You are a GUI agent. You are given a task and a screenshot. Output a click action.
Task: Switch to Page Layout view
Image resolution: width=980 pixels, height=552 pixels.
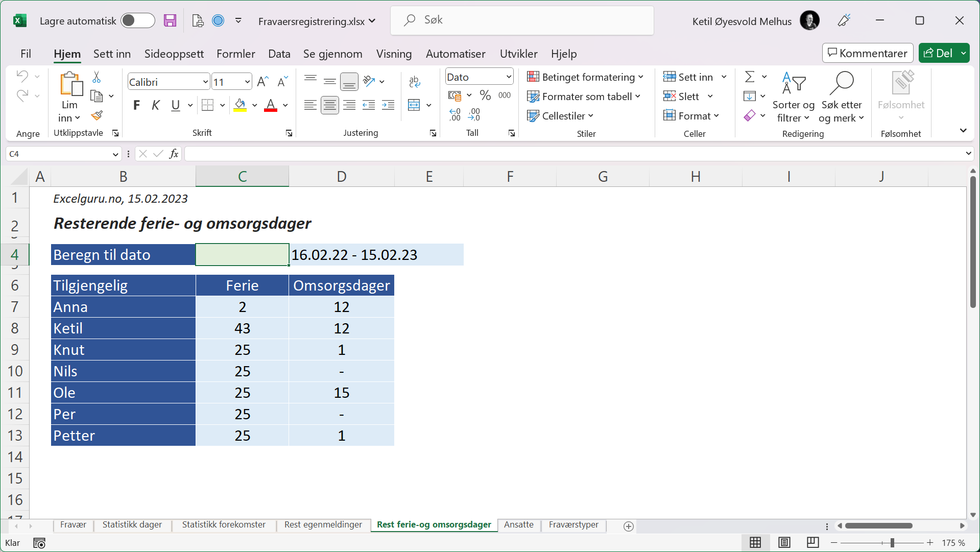click(784, 542)
